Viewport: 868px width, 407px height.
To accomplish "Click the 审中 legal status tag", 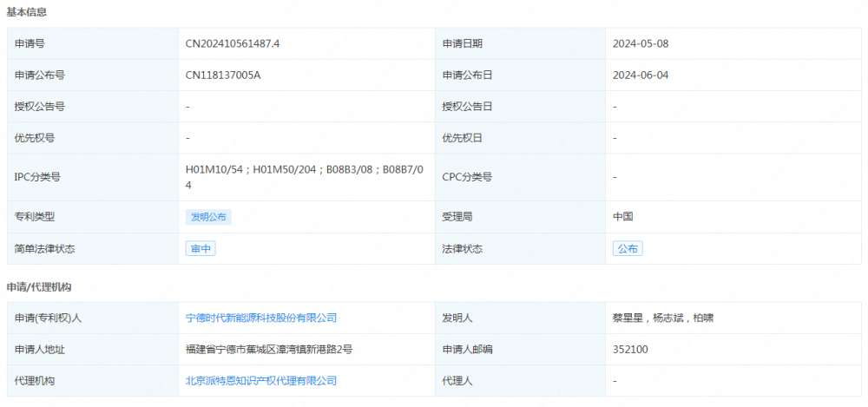I will [x=201, y=249].
